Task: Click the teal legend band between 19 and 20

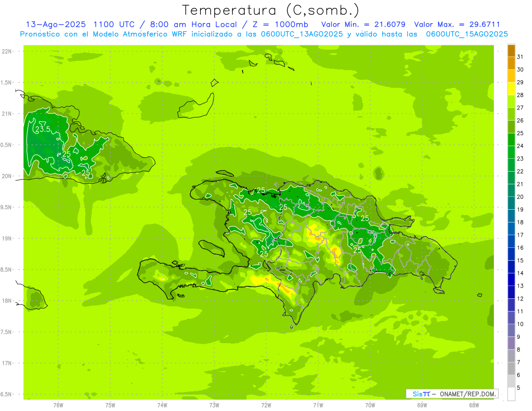Action: pyautogui.click(x=511, y=203)
